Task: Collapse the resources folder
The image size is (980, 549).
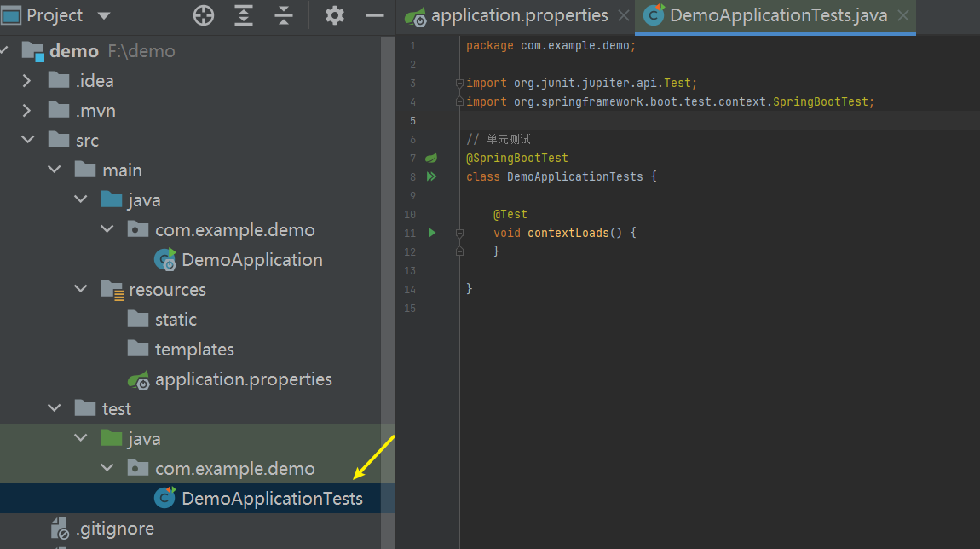Action: pyautogui.click(x=80, y=290)
